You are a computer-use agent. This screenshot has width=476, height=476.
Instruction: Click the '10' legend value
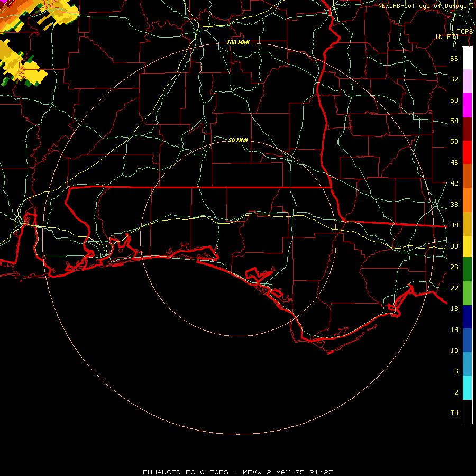click(454, 351)
